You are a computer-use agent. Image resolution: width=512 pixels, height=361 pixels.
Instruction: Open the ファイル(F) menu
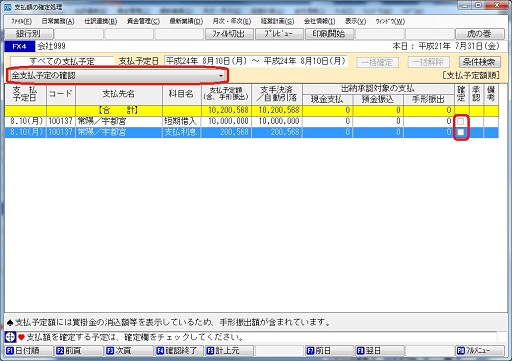(x=21, y=21)
